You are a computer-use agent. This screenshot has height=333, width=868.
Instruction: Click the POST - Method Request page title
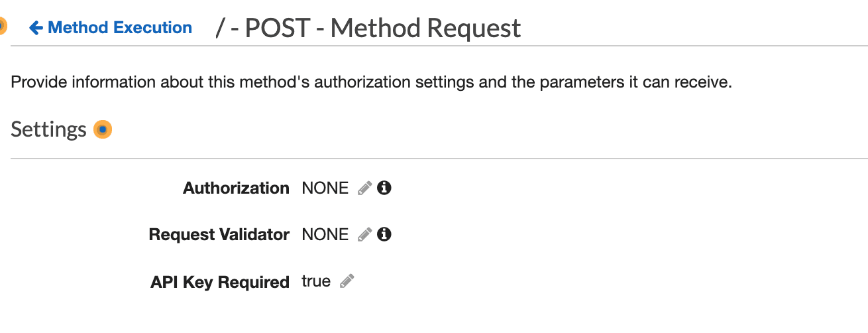(x=368, y=28)
